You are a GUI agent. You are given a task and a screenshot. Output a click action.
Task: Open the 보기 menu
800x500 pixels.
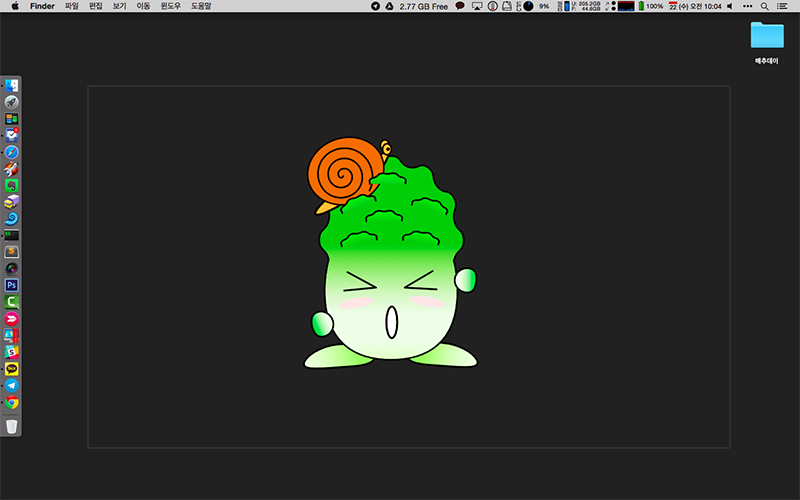[119, 6]
